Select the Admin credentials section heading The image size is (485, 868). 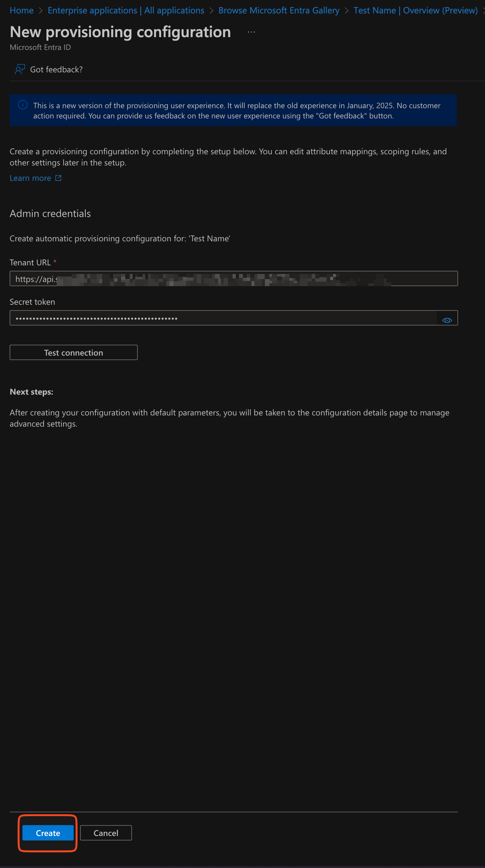pyautogui.click(x=50, y=213)
